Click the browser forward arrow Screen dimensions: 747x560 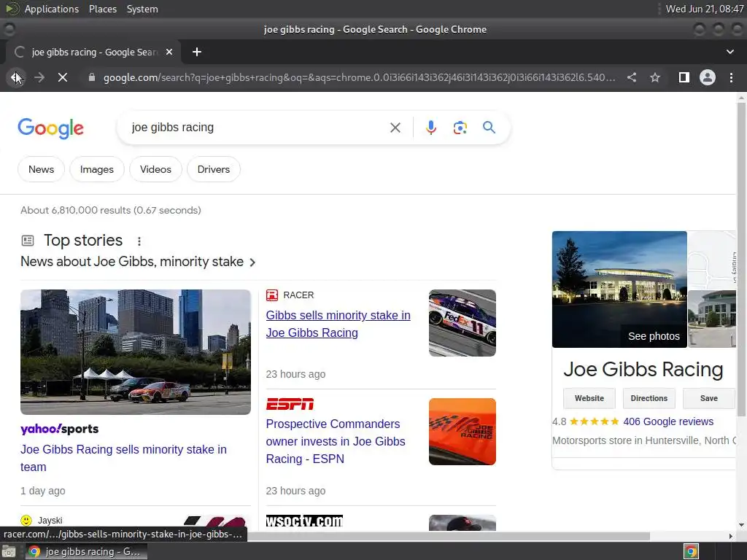[39, 77]
